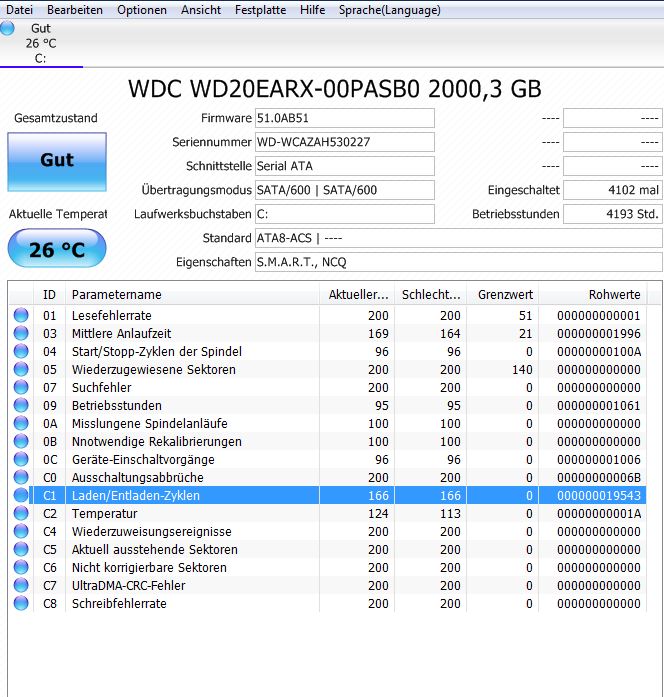Select UltraDMA-CRC-Fehler parameter name
The height and width of the screenshot is (697, 664).
click(128, 585)
